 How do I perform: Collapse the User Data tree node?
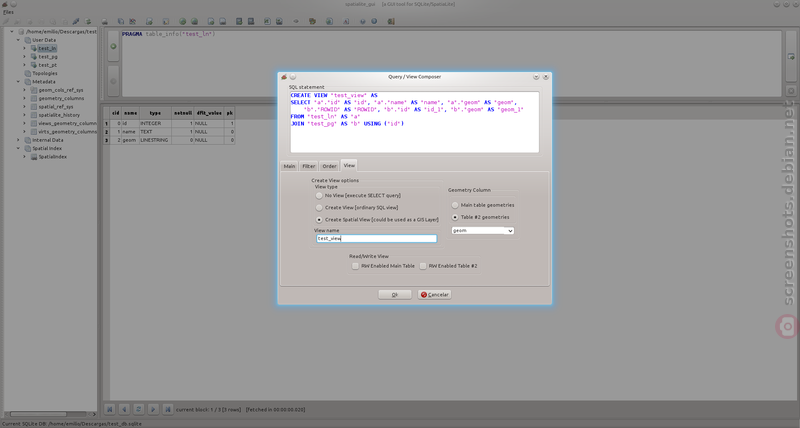pyautogui.click(x=18, y=40)
